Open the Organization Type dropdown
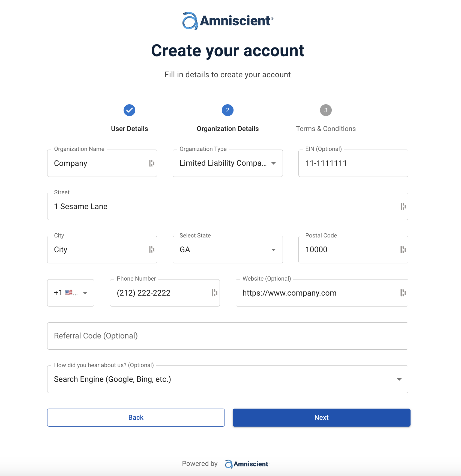Image resolution: width=461 pixels, height=476 pixels. 227,163
